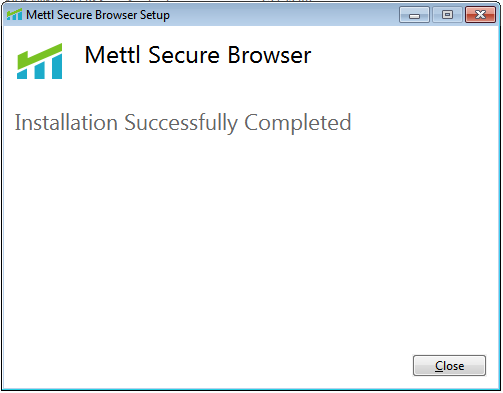Click the large Mettl logo
503x393 pixels.
(x=40, y=61)
